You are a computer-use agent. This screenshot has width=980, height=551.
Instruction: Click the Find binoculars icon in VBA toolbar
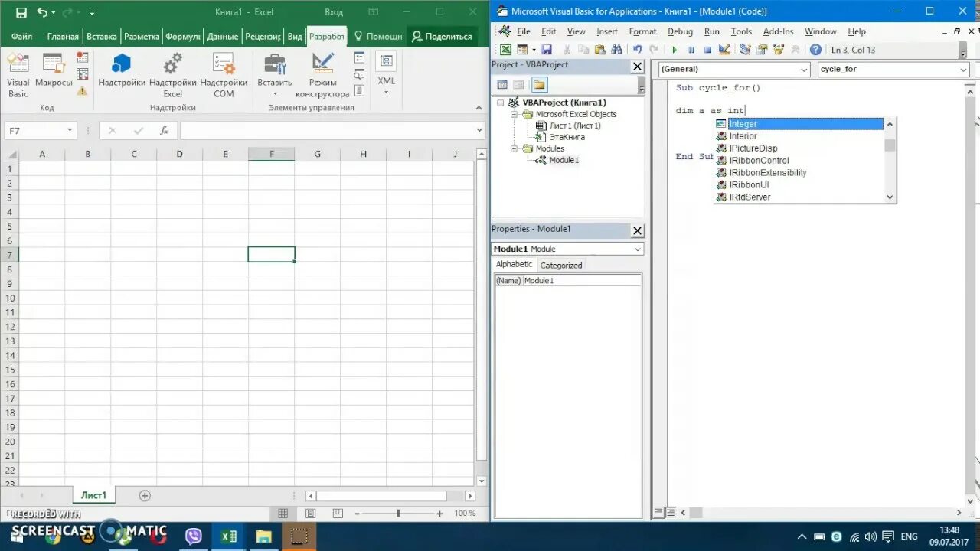616,50
